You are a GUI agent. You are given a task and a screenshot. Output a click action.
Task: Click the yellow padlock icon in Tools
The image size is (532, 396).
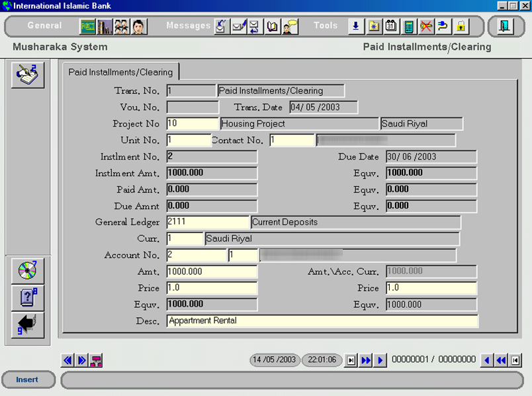click(461, 26)
